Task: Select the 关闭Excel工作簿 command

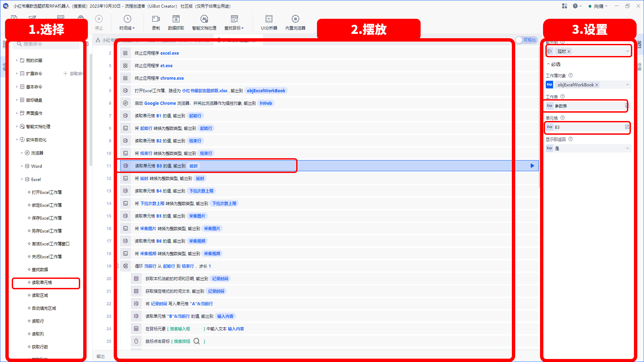Action: [x=47, y=257]
